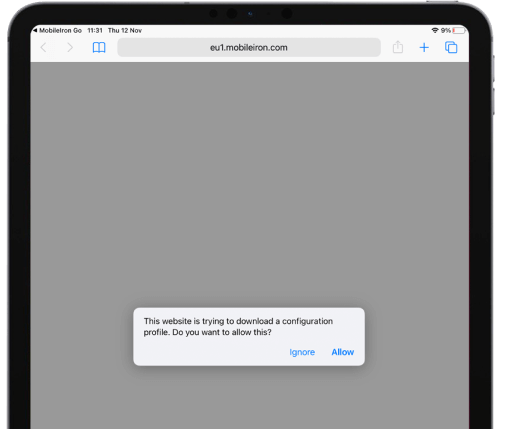Image resolution: width=505 pixels, height=429 pixels.
Task: Click the configuration profile dialog message
Action: (238, 327)
